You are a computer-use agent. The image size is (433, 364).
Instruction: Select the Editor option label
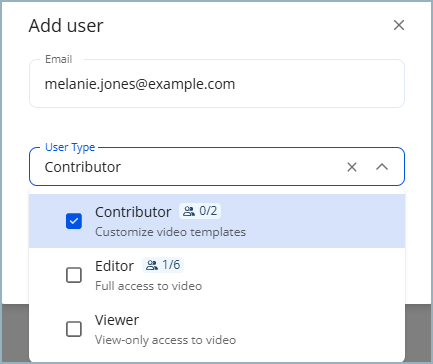(114, 266)
